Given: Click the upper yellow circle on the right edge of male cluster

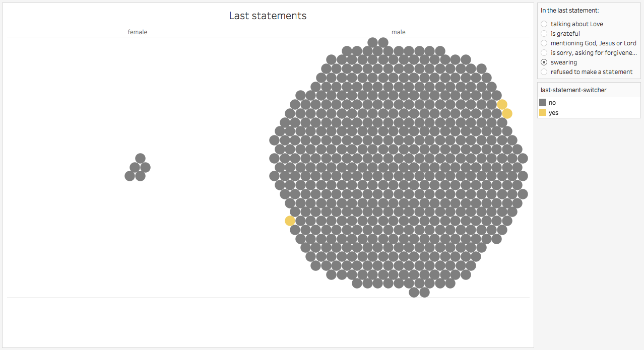Looking at the screenshot, I should [502, 104].
